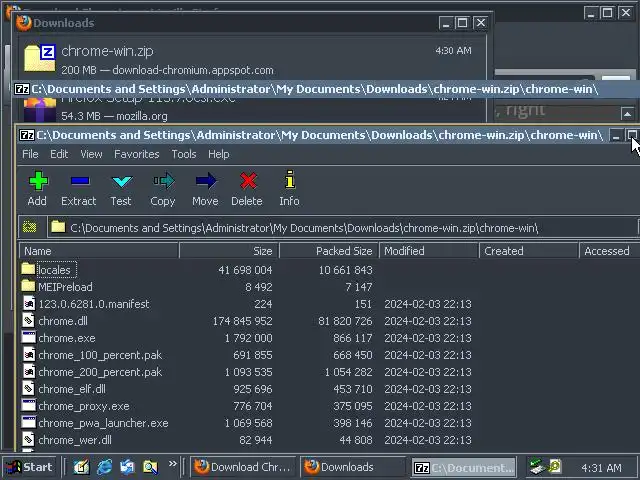Click the Start button
The height and width of the screenshot is (480, 640).
coord(29,467)
